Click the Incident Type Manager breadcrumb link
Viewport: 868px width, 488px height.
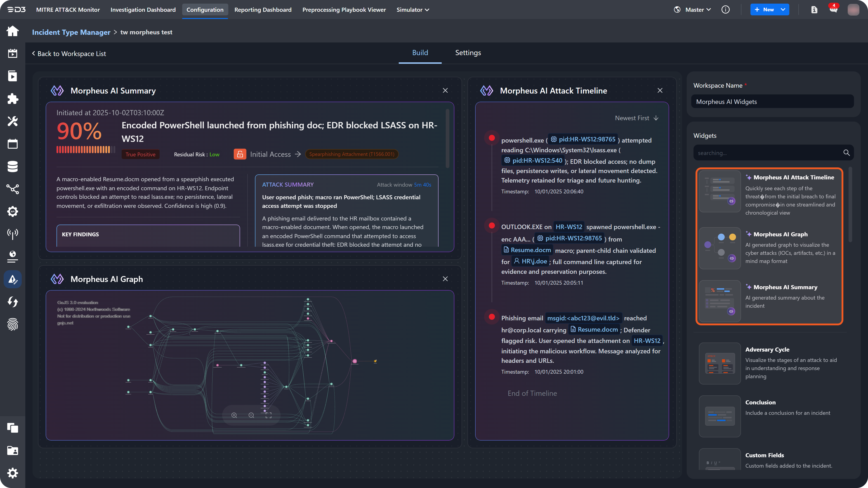tap(71, 32)
